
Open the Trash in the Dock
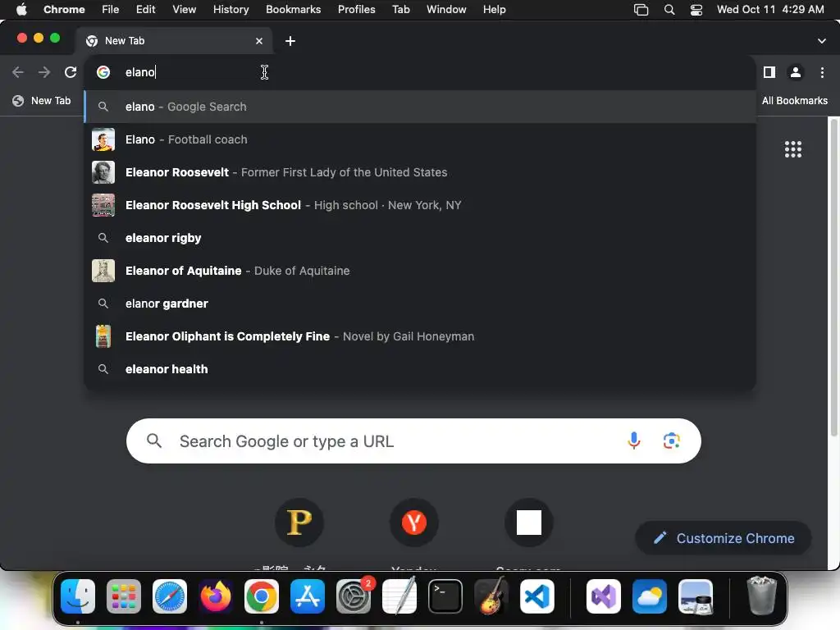(761, 596)
